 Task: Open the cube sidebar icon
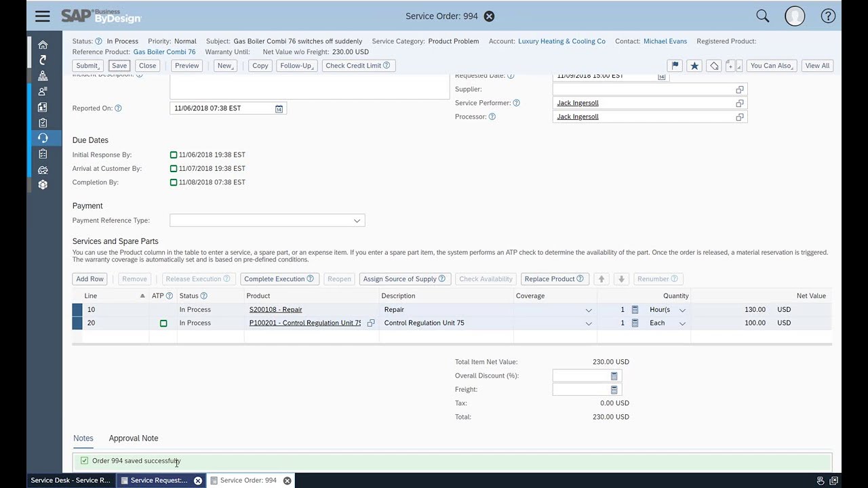[x=43, y=185]
